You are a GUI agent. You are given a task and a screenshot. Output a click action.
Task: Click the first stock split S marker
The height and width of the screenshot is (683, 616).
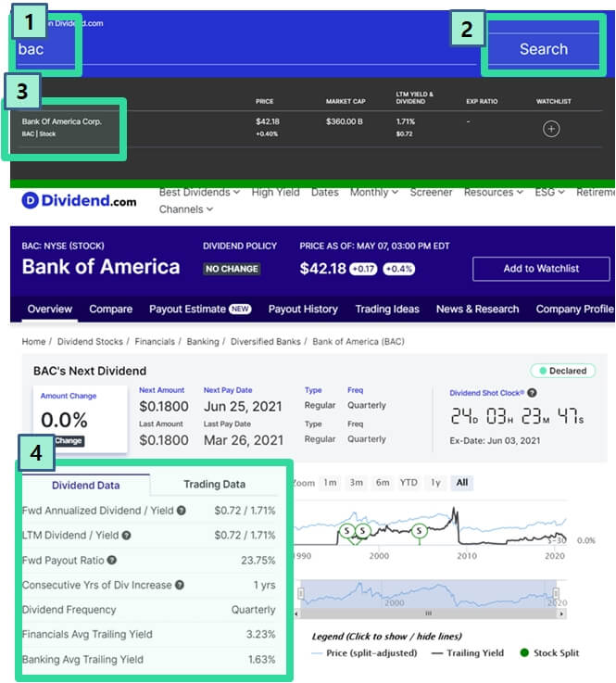click(347, 530)
